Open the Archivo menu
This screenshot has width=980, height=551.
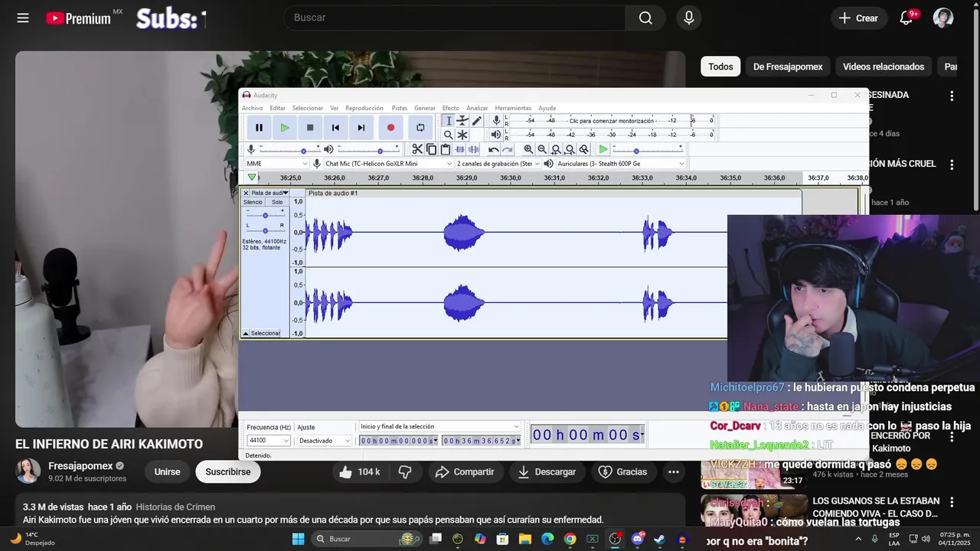252,108
